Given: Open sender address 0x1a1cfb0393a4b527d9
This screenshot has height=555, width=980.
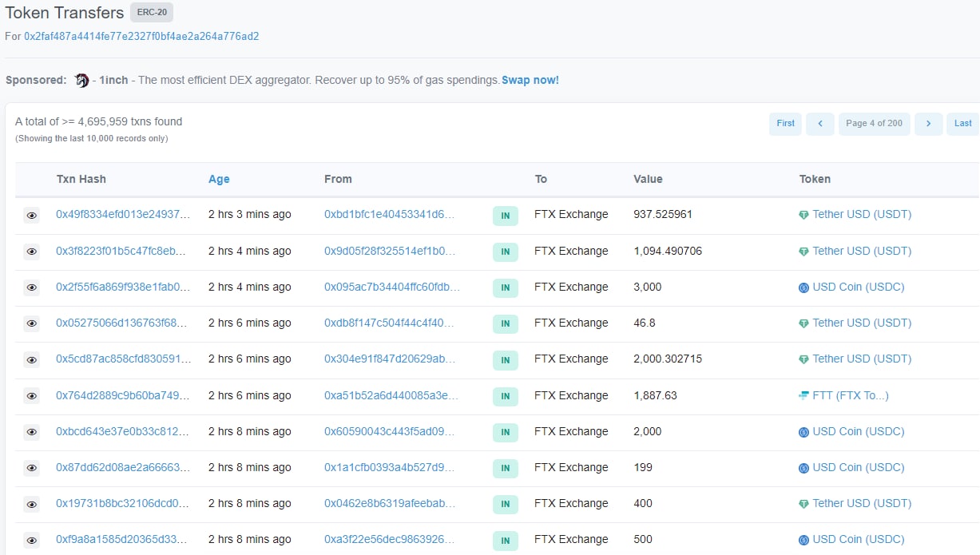Looking at the screenshot, I should pos(391,467).
